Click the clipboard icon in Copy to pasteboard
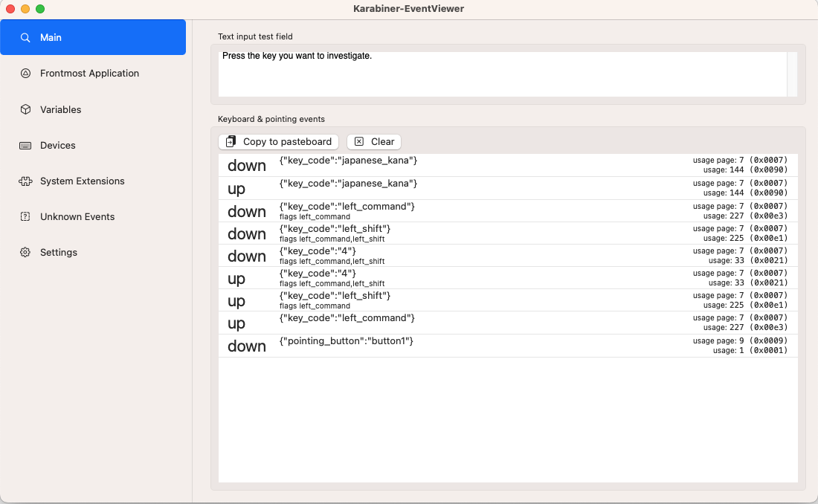This screenshot has height=504, width=818. pos(231,142)
